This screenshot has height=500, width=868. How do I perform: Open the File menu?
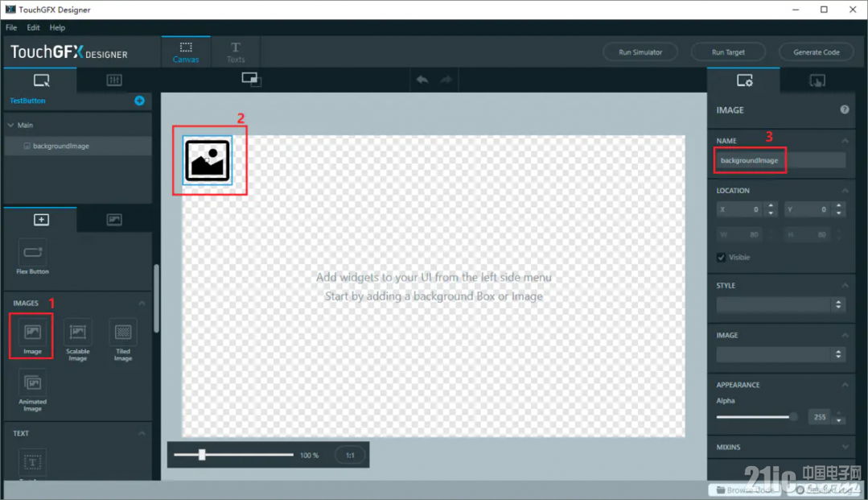pos(11,27)
